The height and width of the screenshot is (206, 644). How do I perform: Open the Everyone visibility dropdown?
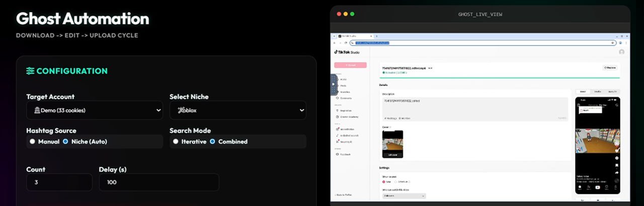[404, 195]
